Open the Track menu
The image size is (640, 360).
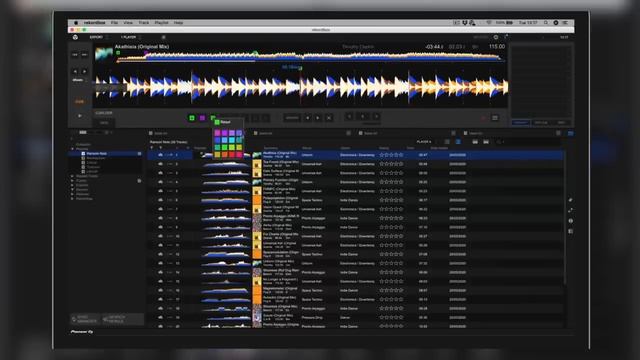click(x=144, y=23)
